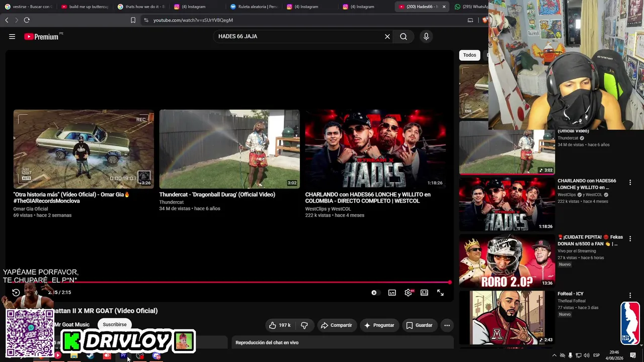Share the video via Compartir
Screen dimensions: 644x362
tap(336, 325)
